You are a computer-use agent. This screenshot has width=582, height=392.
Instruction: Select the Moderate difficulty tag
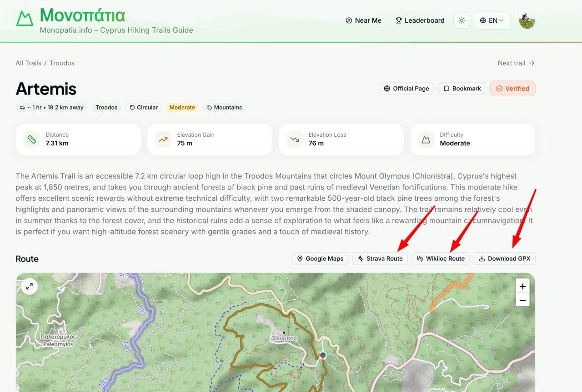coord(182,108)
